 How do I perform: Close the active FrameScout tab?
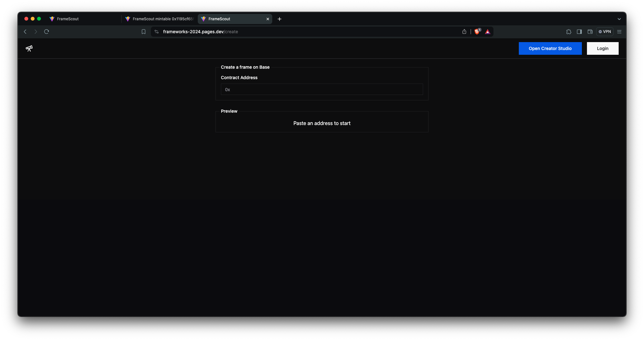point(268,19)
